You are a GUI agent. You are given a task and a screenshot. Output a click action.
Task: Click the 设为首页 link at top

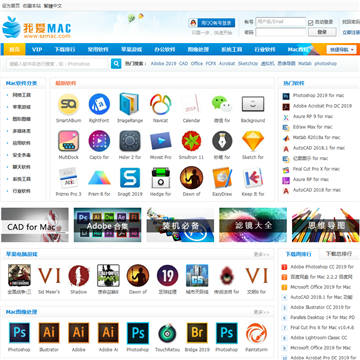point(11,6)
